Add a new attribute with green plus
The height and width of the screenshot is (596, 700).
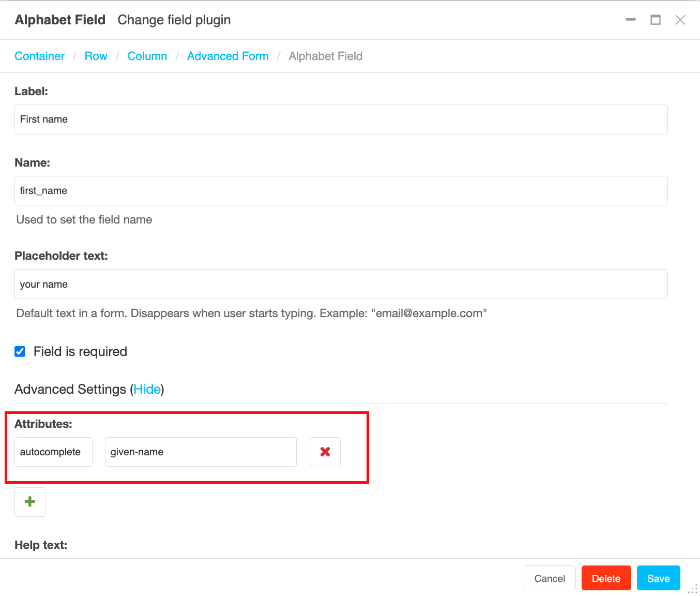(x=30, y=502)
